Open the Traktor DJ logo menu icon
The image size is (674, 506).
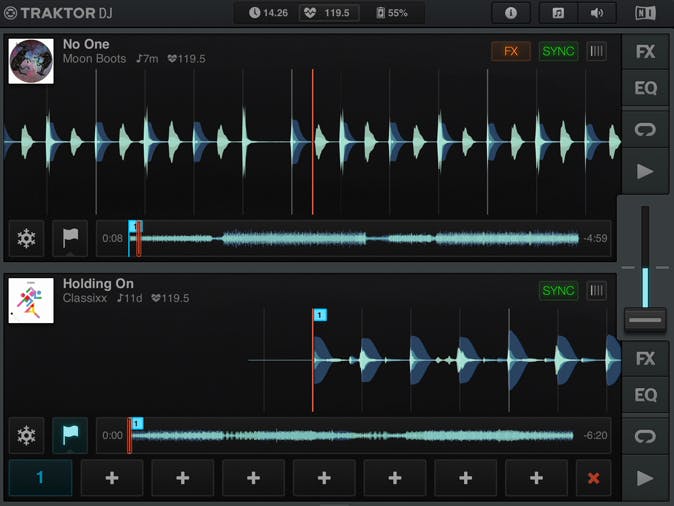click(10, 13)
